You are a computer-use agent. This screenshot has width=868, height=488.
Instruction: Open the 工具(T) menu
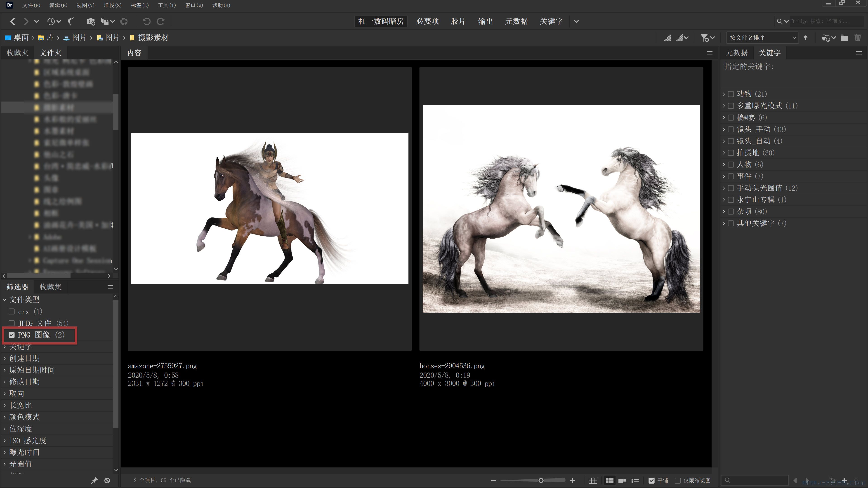(x=167, y=5)
